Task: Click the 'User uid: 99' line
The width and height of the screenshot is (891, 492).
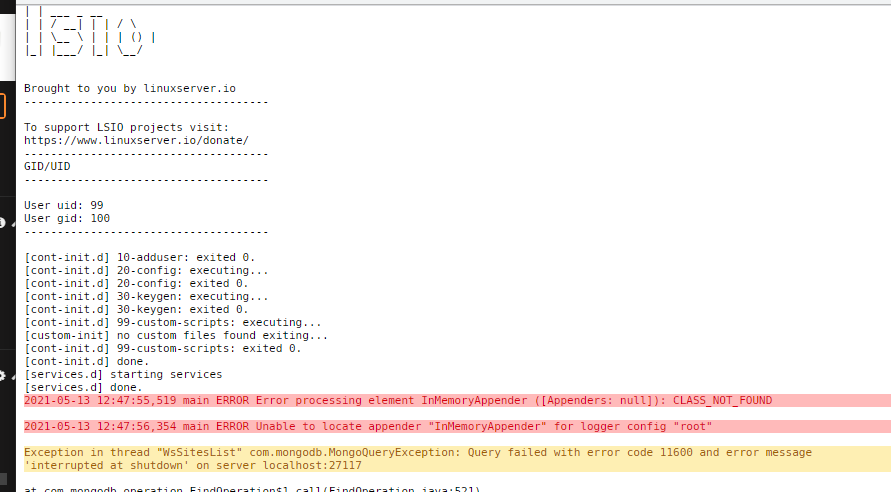Action: pyautogui.click(x=64, y=205)
